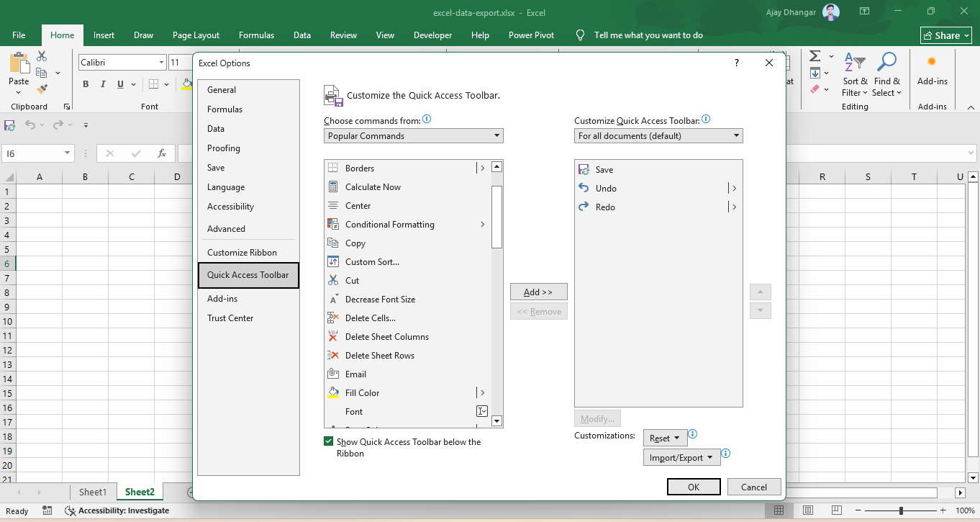The width and height of the screenshot is (980, 522).
Task: Click the Format Painter brush icon
Action: [x=42, y=89]
